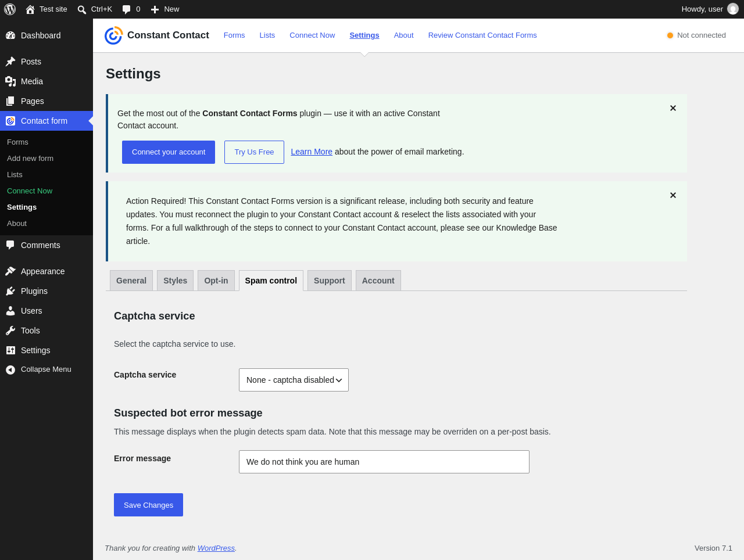
Task: Follow the Learn More link
Action: tap(312, 152)
